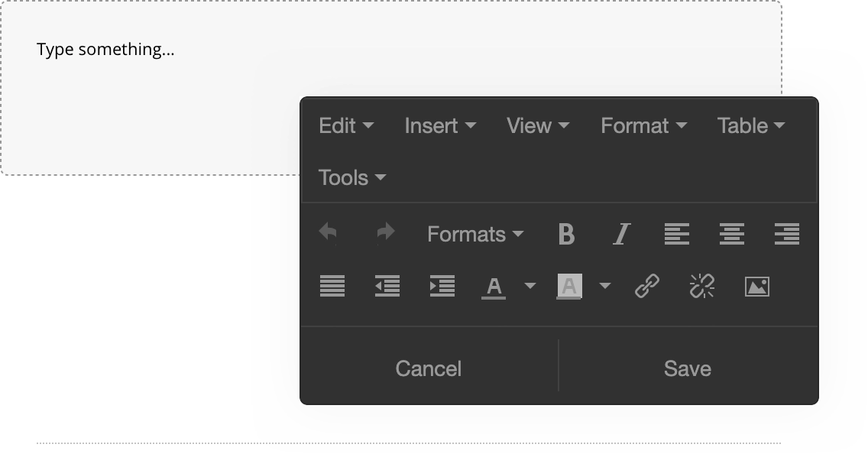Center align the text
The width and height of the screenshot is (868, 454).
pos(731,234)
